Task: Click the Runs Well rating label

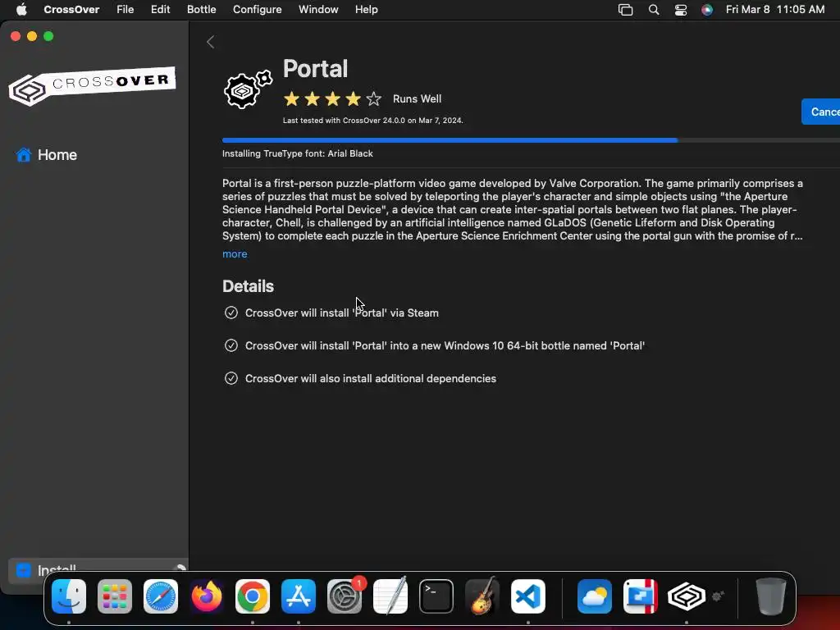Action: click(x=417, y=98)
